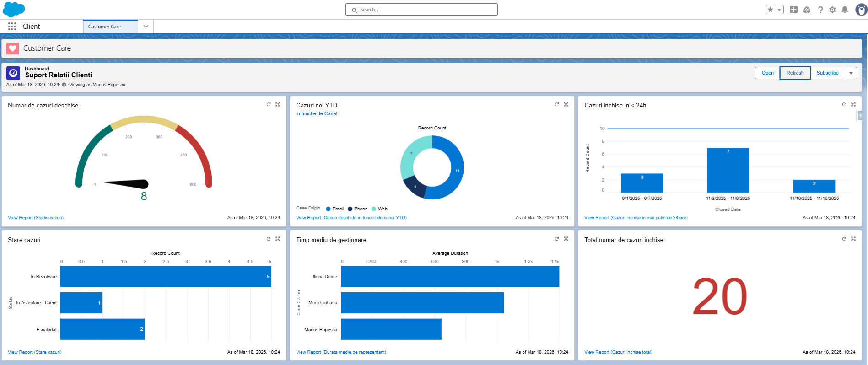Expand the Customer Care tab chevron
Screen dimensions: 868x365
click(x=146, y=27)
